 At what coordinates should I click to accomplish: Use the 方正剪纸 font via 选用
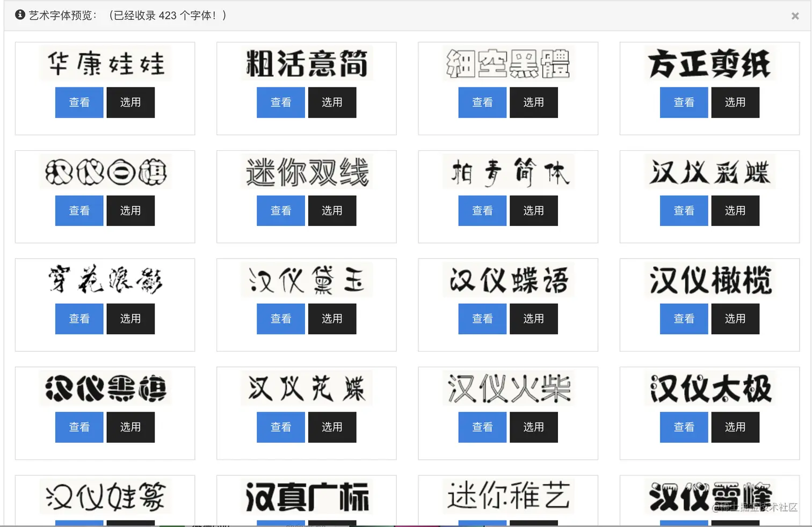[x=735, y=102]
